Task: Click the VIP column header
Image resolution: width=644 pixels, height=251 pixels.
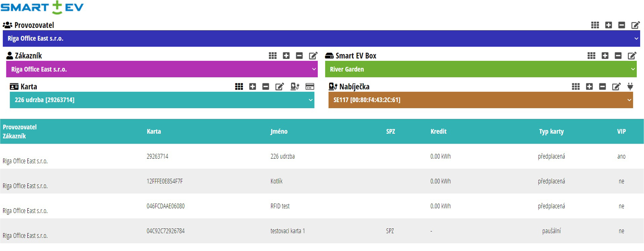Action: 621,131
